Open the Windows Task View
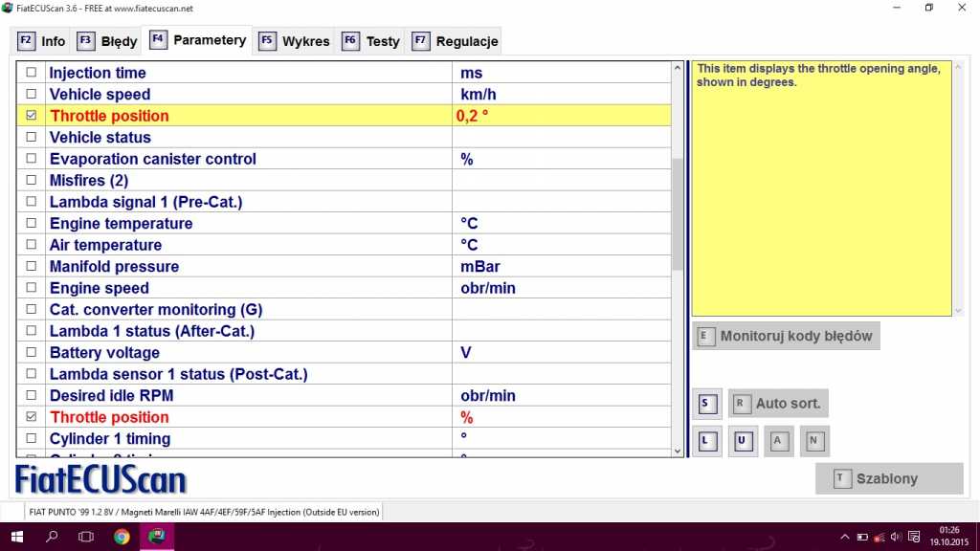980x551 pixels. [86, 537]
